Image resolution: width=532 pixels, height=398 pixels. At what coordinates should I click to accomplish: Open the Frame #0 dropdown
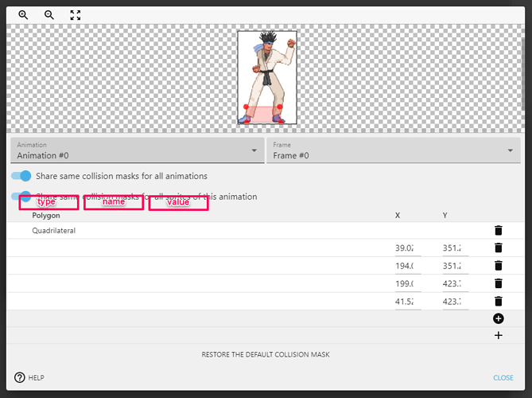pyautogui.click(x=394, y=150)
